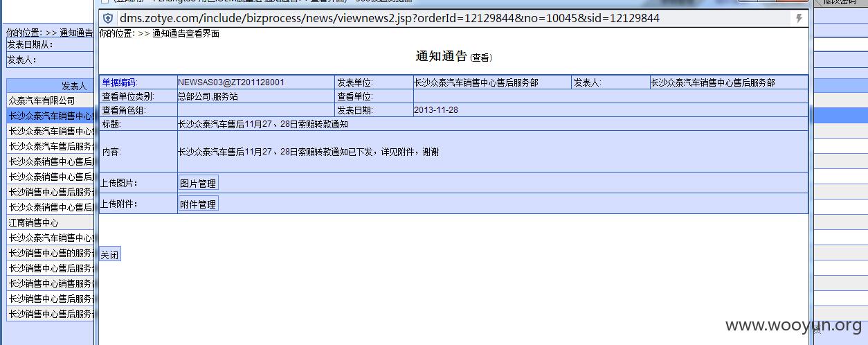Click the 发表人 value 长沙众泰汽车销售中心售后服务部
The height and width of the screenshot is (345, 868).
(713, 82)
